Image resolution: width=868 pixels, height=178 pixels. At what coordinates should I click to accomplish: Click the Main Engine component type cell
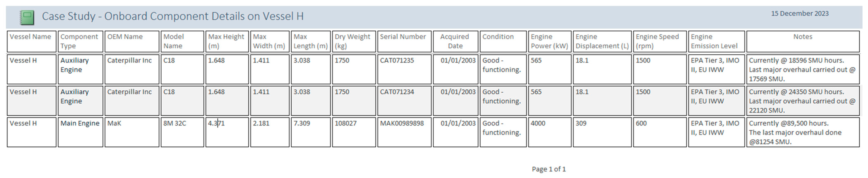pyautogui.click(x=80, y=131)
